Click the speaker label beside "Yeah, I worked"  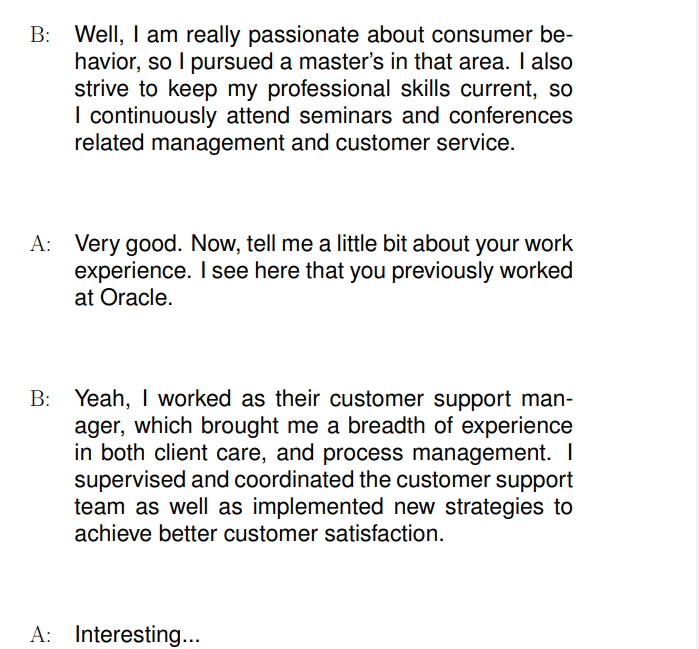coord(40,399)
